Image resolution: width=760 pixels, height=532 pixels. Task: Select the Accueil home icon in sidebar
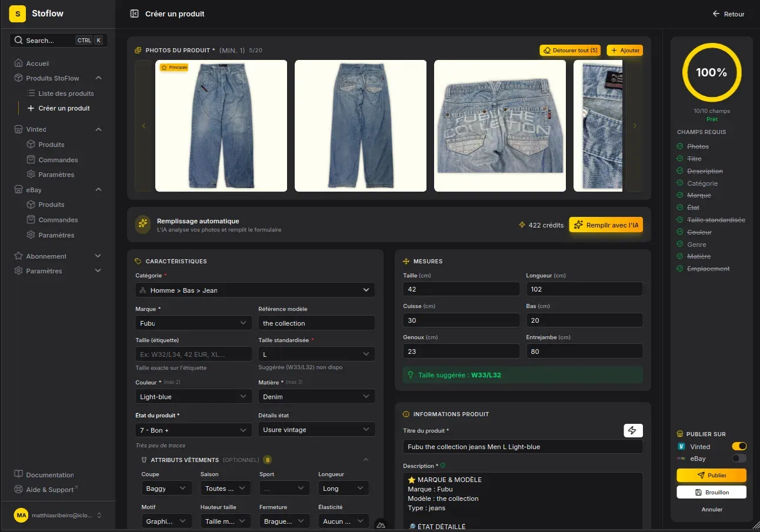[x=20, y=63]
